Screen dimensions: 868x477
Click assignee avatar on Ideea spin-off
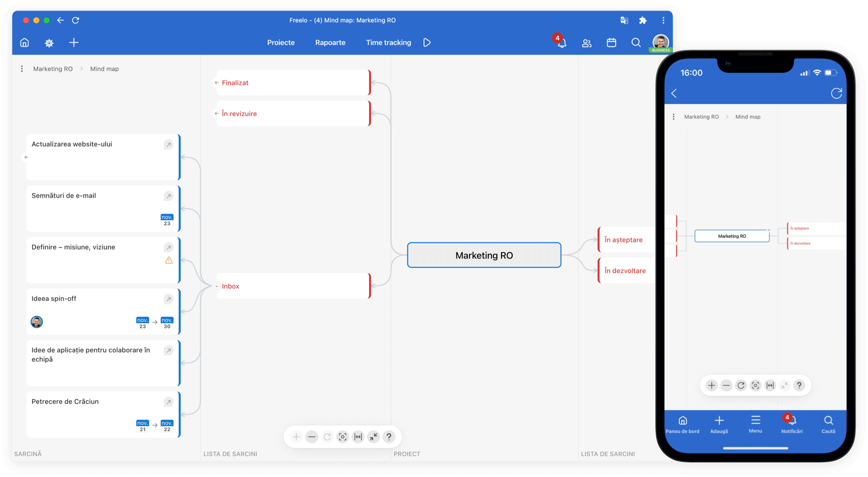[37, 322]
